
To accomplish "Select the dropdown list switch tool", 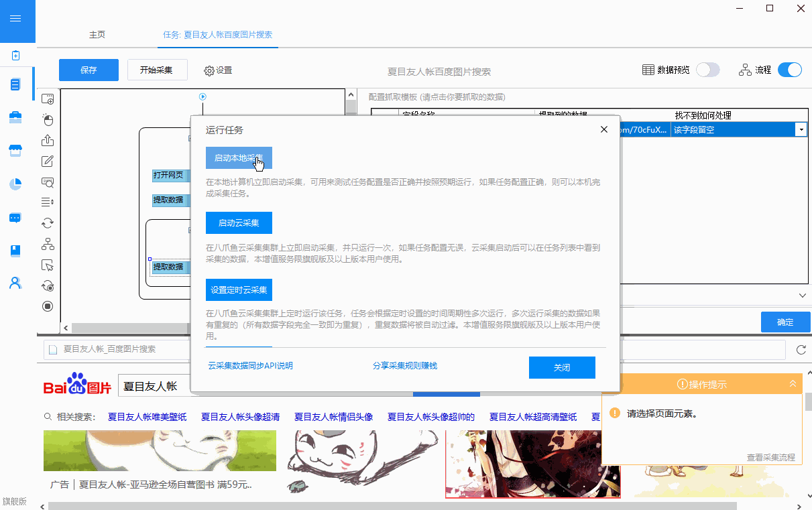I will 48,202.
